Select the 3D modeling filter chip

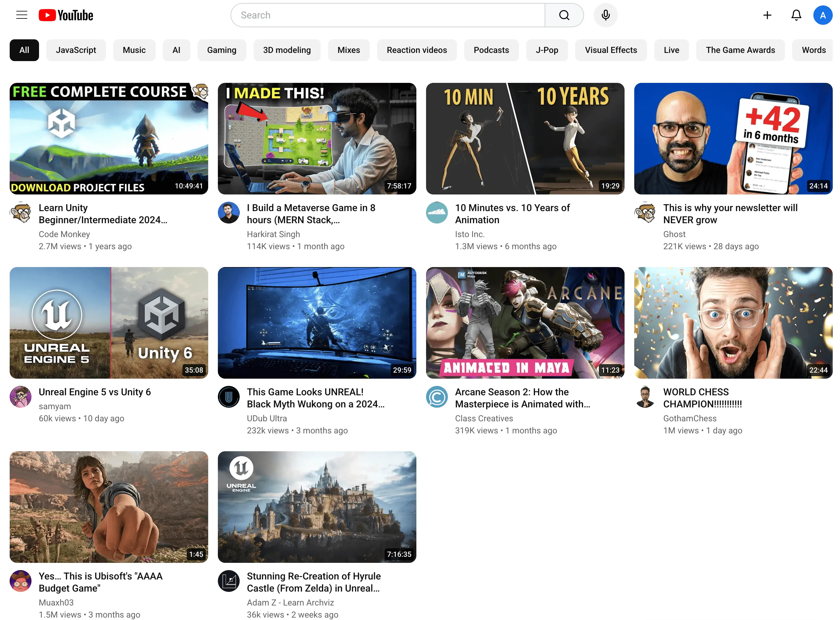287,50
